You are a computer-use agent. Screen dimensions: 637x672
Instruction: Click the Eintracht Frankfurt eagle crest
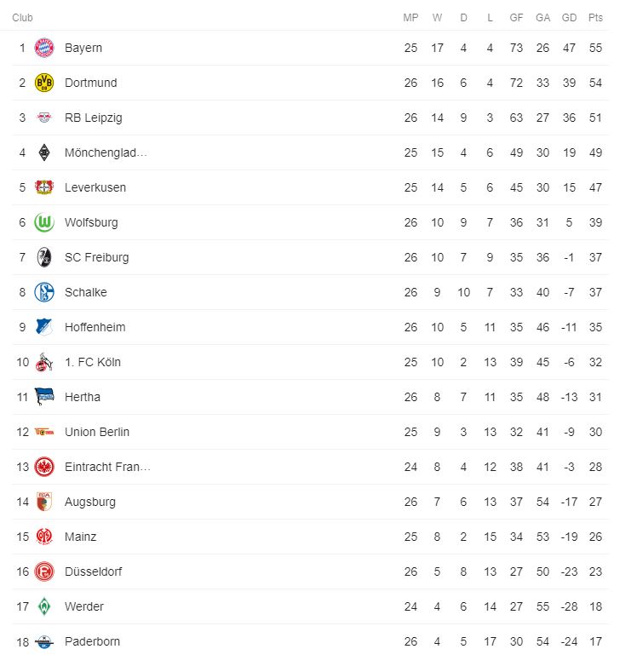tap(43, 467)
